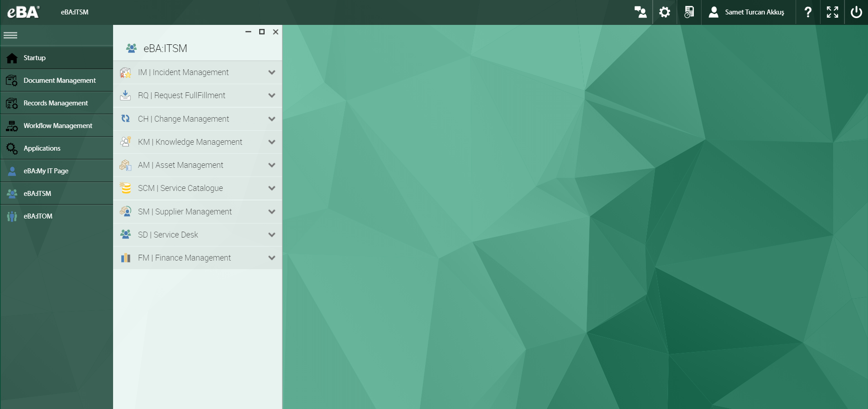The image size is (868, 409).
Task: Select eBA:ITSM in the sidebar
Action: tap(57, 194)
